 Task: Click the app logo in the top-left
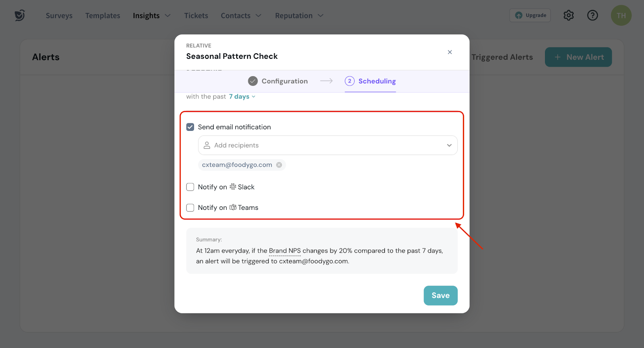click(x=20, y=15)
